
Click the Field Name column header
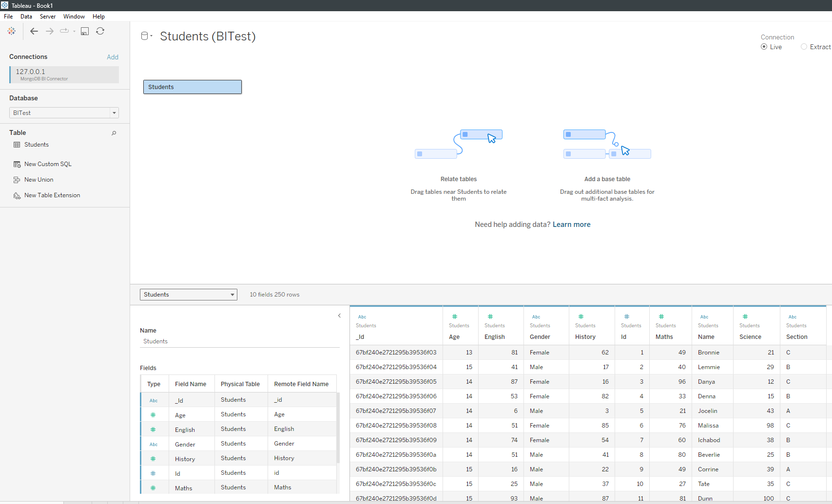point(191,384)
